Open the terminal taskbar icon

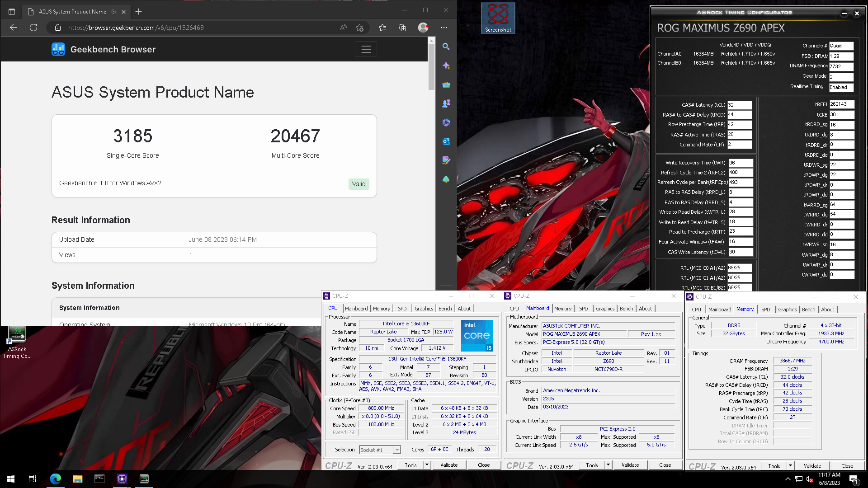pos(99,479)
